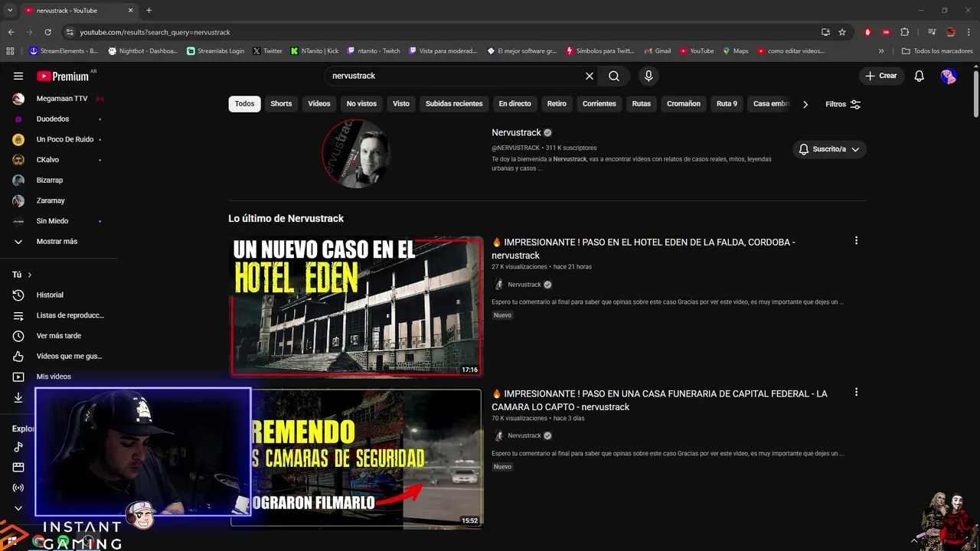The width and height of the screenshot is (980, 551).
Task: Select the Retiro chip
Action: point(557,104)
